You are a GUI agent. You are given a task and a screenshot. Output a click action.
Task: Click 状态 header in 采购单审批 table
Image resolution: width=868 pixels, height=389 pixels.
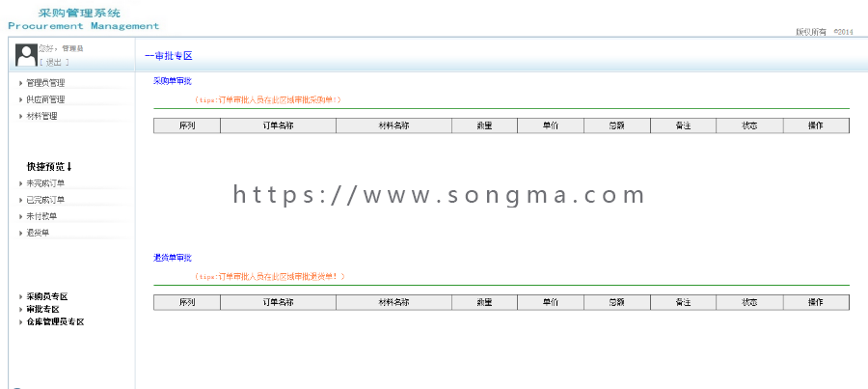click(749, 125)
